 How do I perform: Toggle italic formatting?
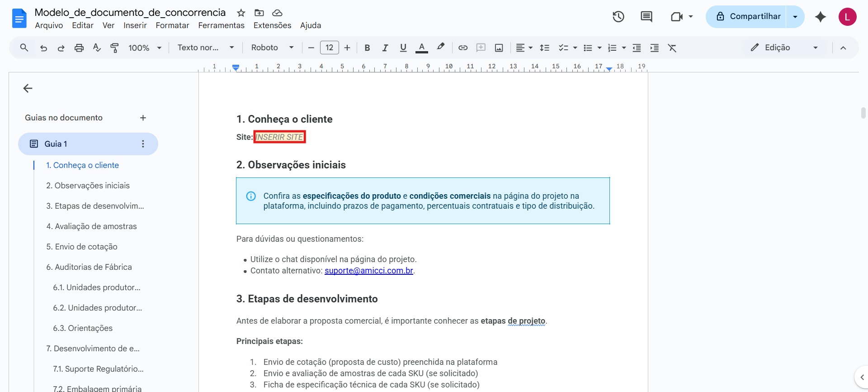[385, 48]
